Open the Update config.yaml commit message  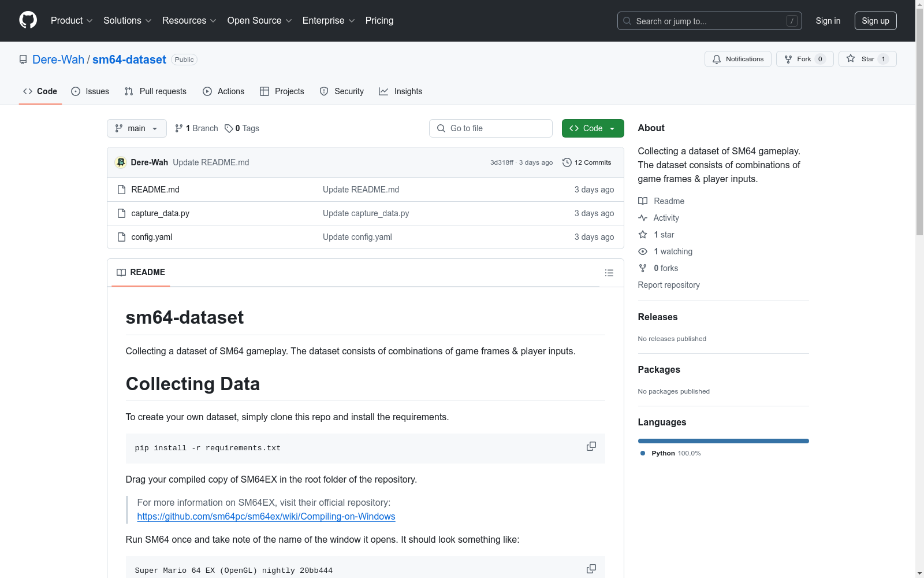click(x=357, y=237)
